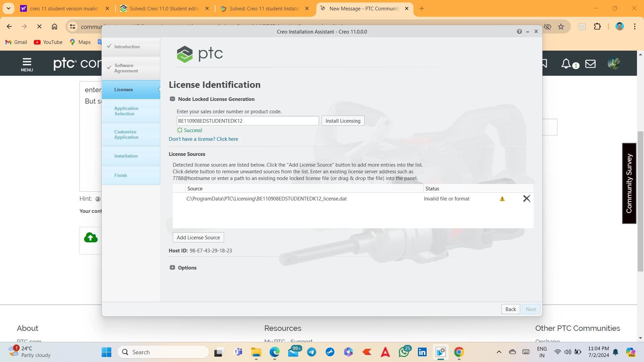Screen dimensions: 644x362
Task: Open WhatsApp from the taskbar
Action: click(x=404, y=352)
